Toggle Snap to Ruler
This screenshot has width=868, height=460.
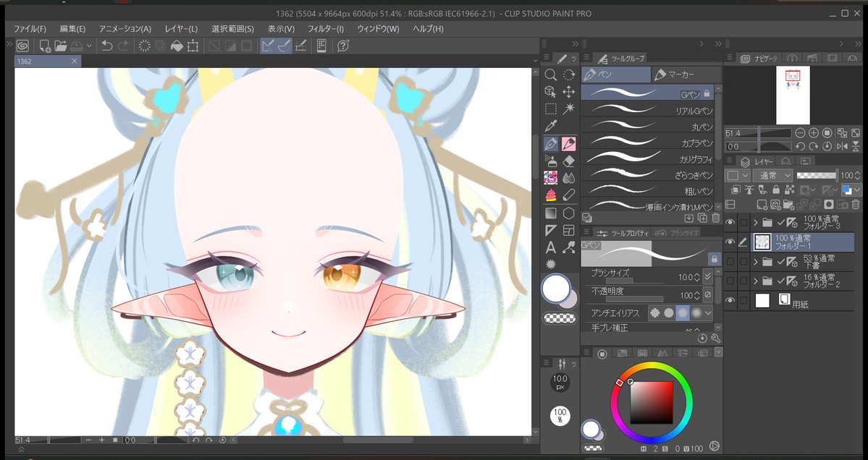268,46
